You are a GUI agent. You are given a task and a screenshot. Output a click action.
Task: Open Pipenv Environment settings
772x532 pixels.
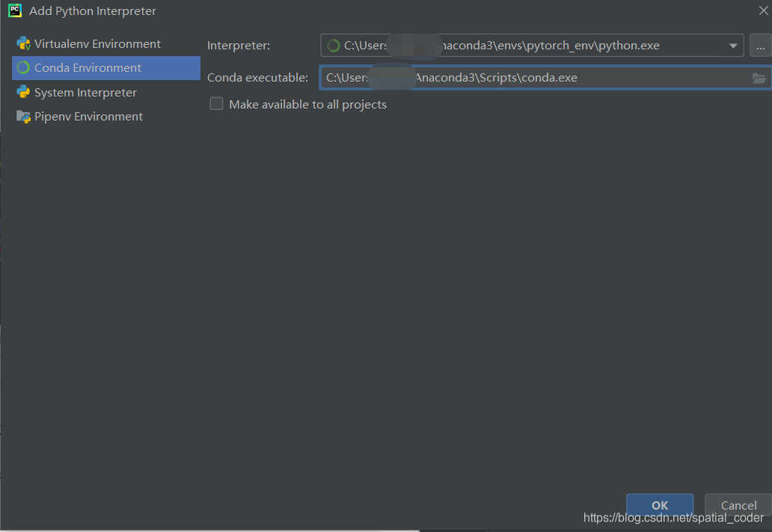click(x=106, y=116)
